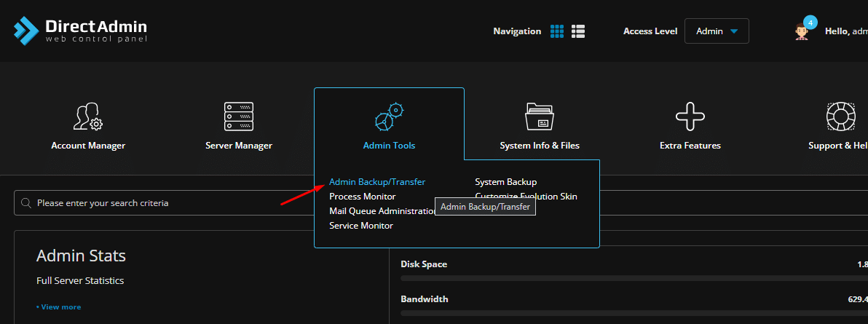Switch navigation to grid icon view
Screen dimensions: 868x324
point(557,31)
